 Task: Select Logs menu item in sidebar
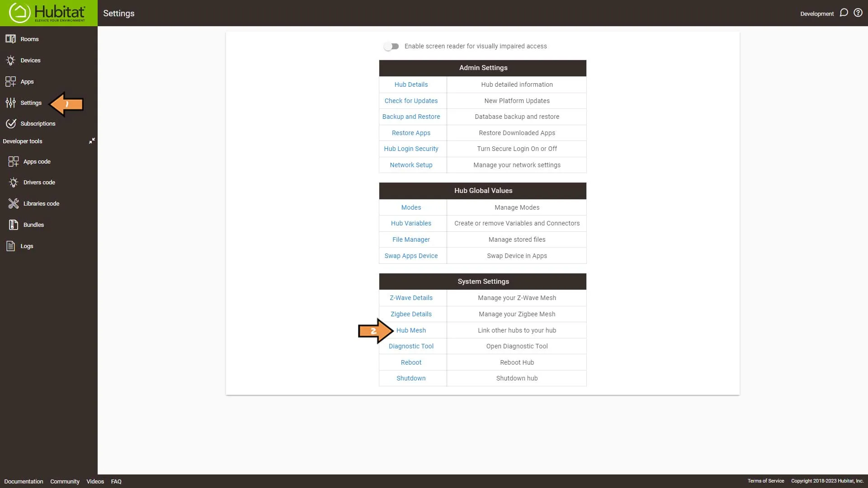pos(26,246)
